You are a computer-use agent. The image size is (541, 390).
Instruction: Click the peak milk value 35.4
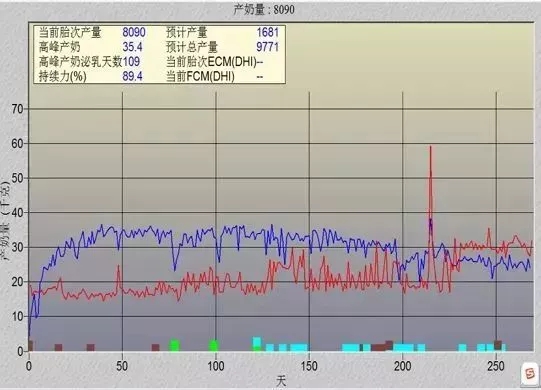[x=132, y=47]
